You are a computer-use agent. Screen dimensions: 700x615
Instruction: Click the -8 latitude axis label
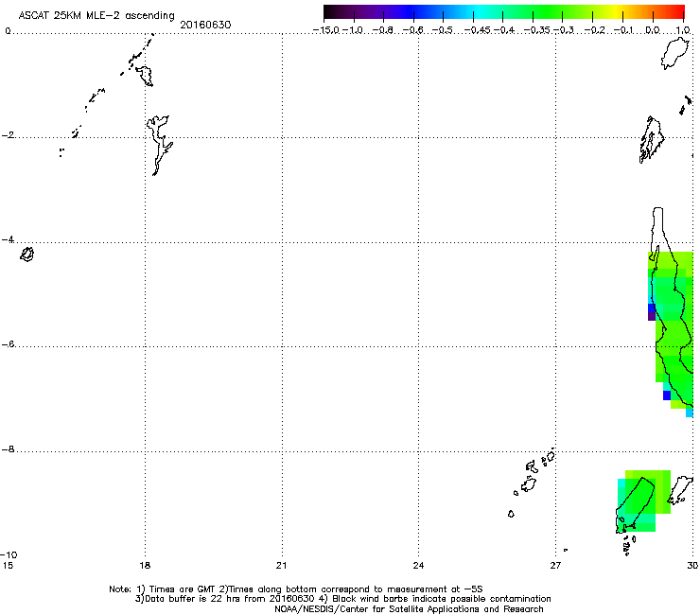(x=8, y=449)
